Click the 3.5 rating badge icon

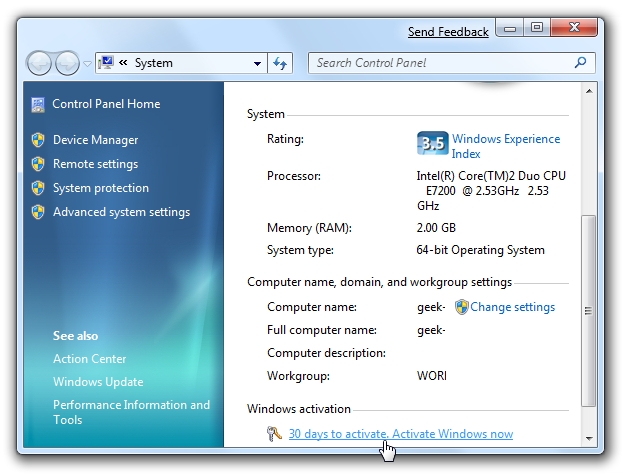[433, 143]
